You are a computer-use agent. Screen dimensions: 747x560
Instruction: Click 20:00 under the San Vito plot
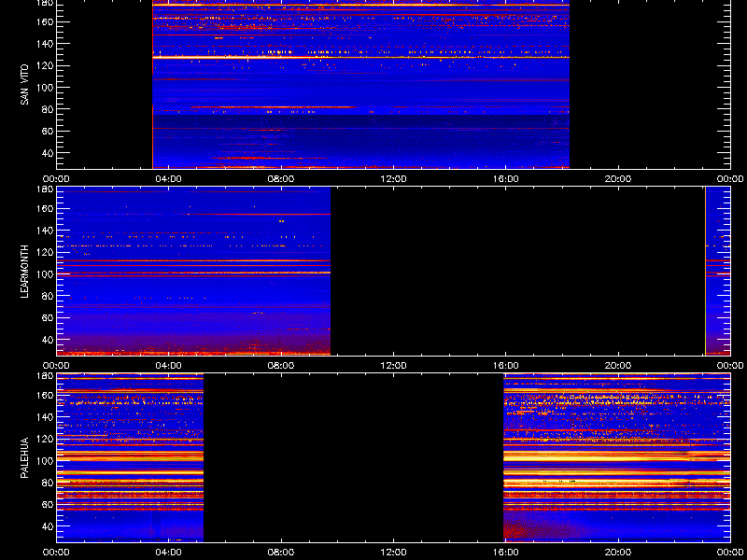point(618,179)
